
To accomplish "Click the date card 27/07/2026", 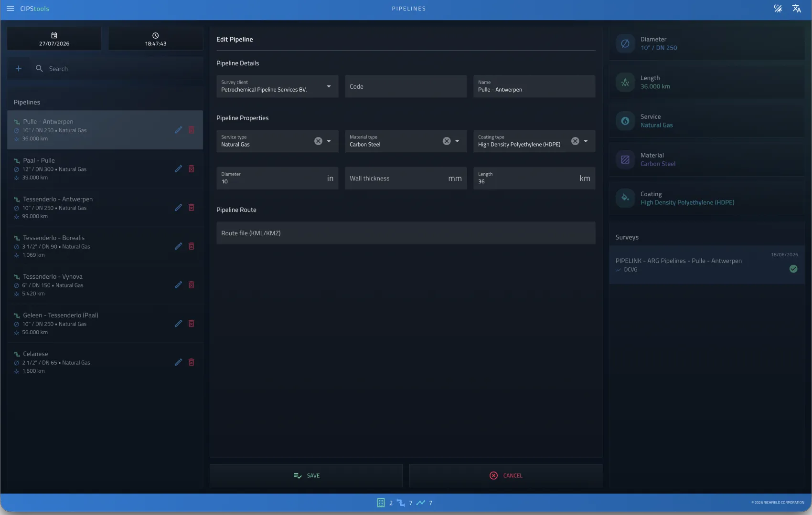I will pyautogui.click(x=54, y=39).
